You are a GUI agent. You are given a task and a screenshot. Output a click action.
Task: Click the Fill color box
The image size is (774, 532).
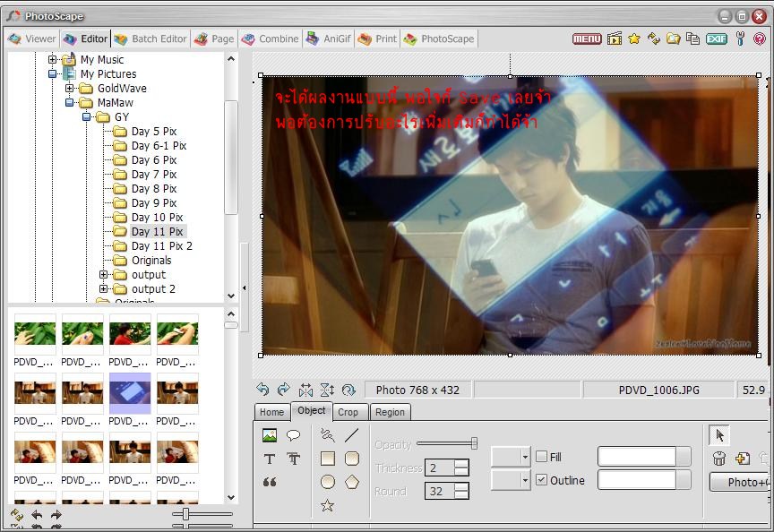coord(637,457)
